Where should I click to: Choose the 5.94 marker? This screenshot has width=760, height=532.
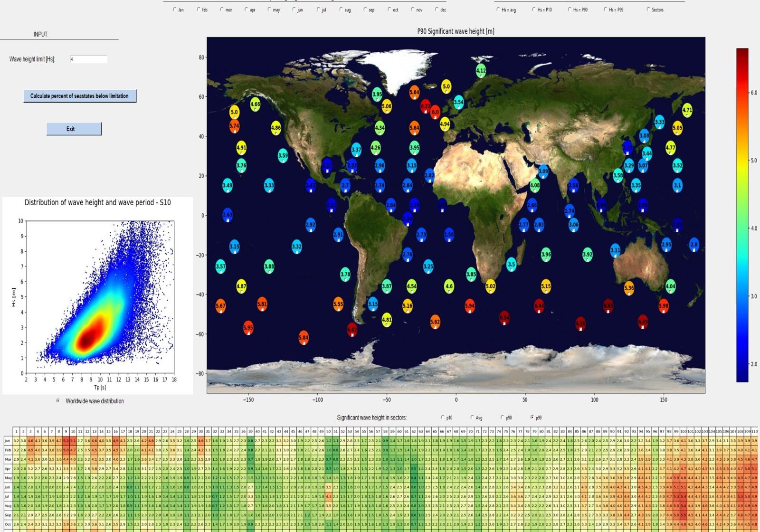pos(470,306)
